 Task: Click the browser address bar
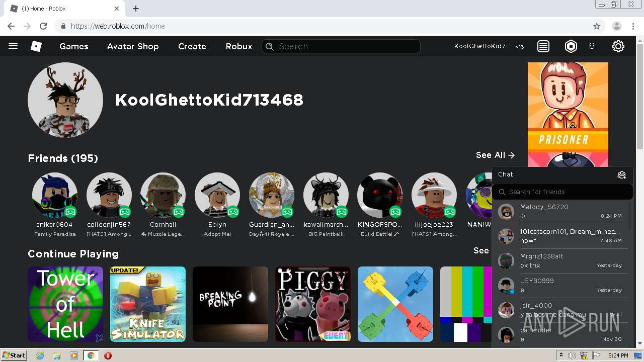pyautogui.click(x=330, y=26)
